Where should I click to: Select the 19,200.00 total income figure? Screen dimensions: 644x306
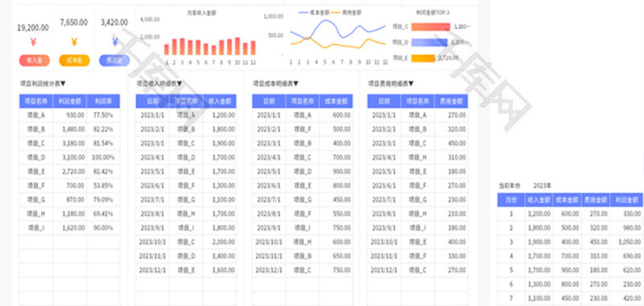[33, 27]
